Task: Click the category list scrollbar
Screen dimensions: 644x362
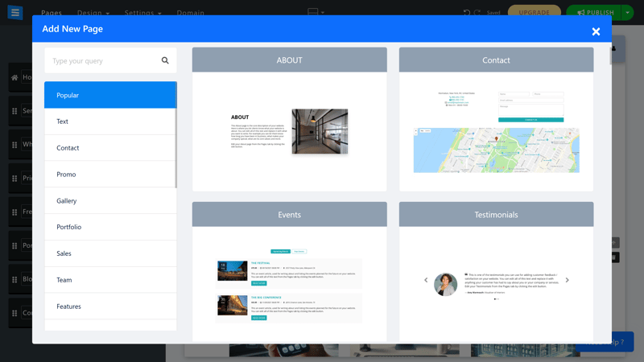Action: coord(175,134)
